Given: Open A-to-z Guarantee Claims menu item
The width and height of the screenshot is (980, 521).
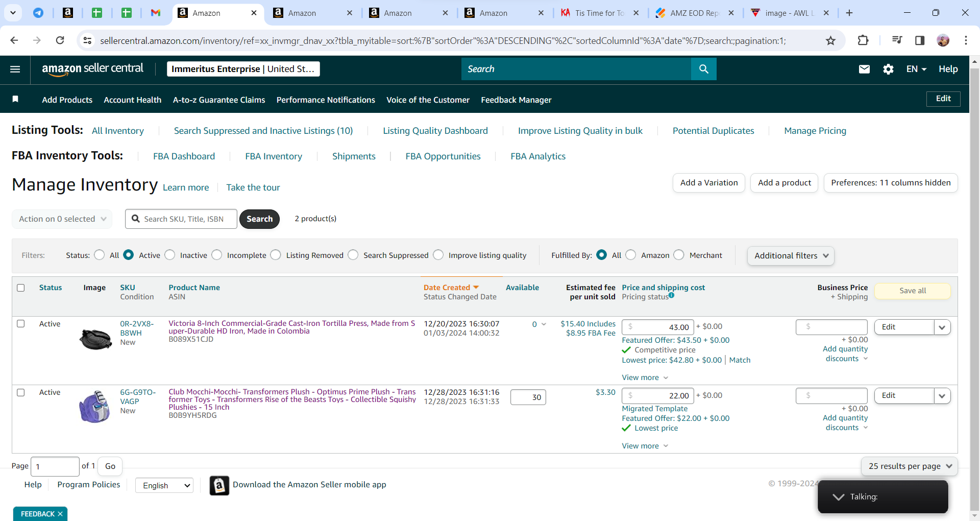Looking at the screenshot, I should 219,100.
